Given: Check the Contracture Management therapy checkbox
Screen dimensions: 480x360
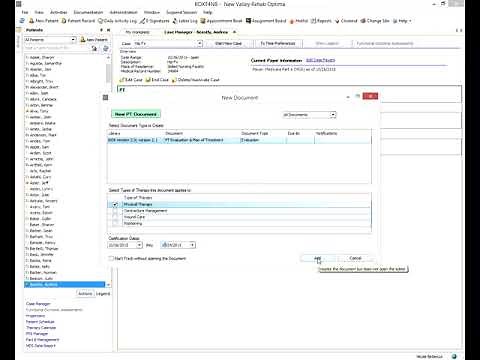Looking at the screenshot, I should (x=115, y=211).
